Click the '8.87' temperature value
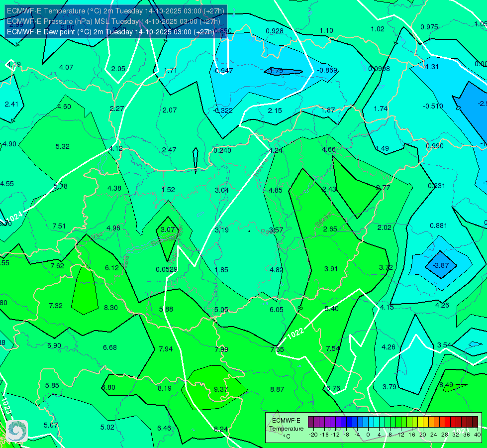Viewport: 487px width, 448px height. (x=277, y=389)
